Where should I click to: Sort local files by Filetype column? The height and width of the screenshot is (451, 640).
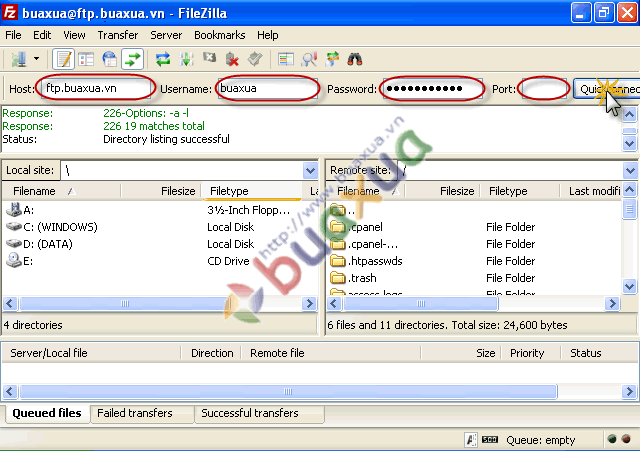[251, 191]
